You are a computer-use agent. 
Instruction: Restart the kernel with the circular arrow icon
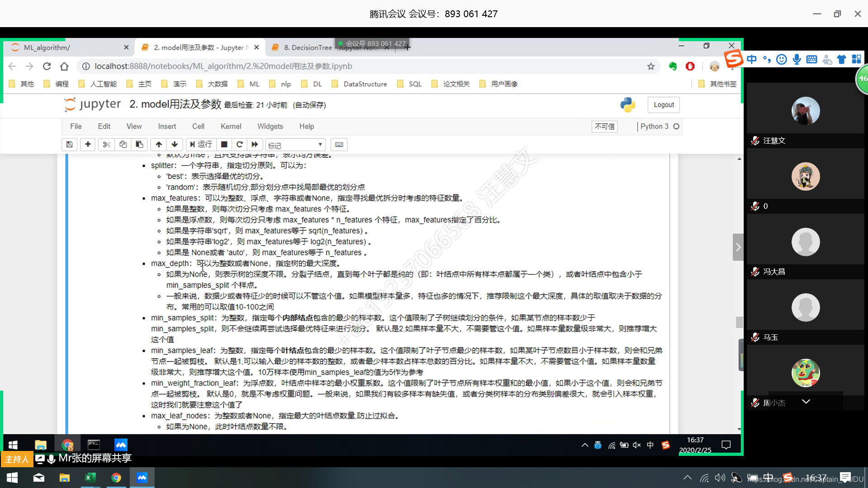pyautogui.click(x=240, y=145)
